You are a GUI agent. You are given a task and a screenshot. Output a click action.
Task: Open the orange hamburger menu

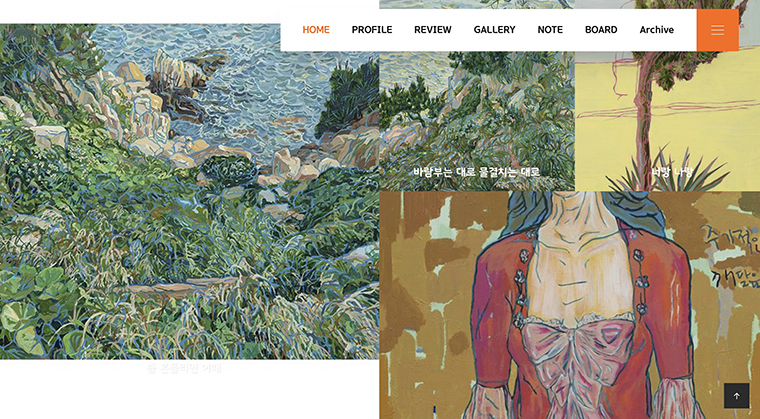tap(717, 30)
